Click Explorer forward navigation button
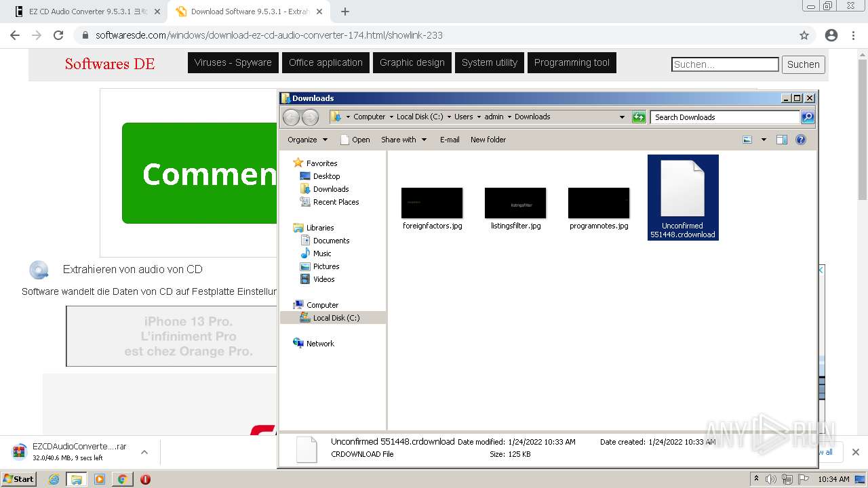Viewport: 868px width, 488px height. coord(310,117)
